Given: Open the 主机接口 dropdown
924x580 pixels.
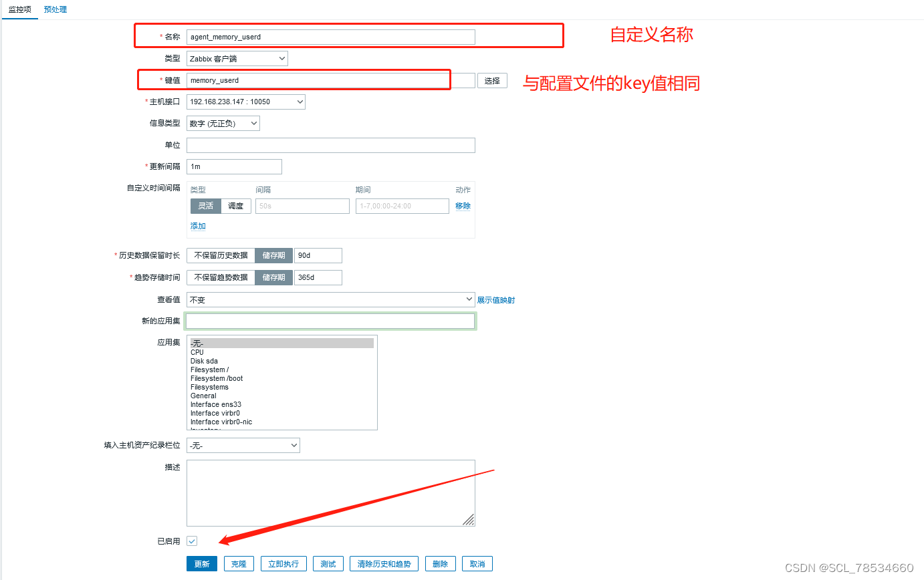Looking at the screenshot, I should tap(246, 102).
